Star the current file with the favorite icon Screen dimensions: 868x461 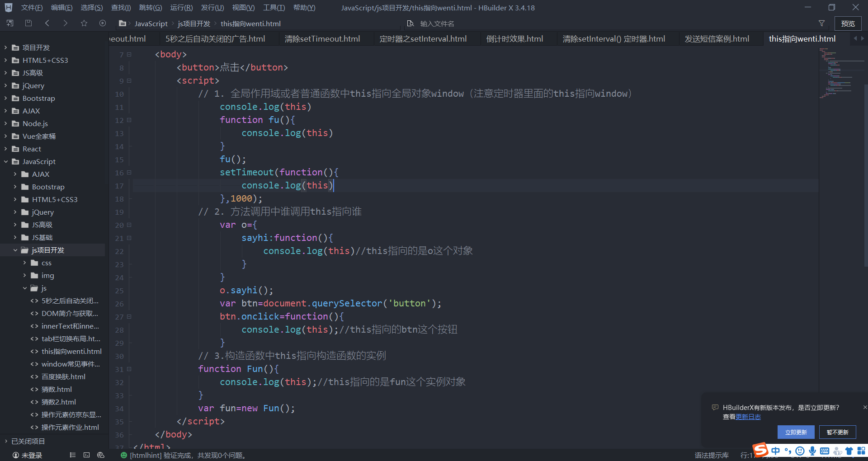[x=84, y=23]
